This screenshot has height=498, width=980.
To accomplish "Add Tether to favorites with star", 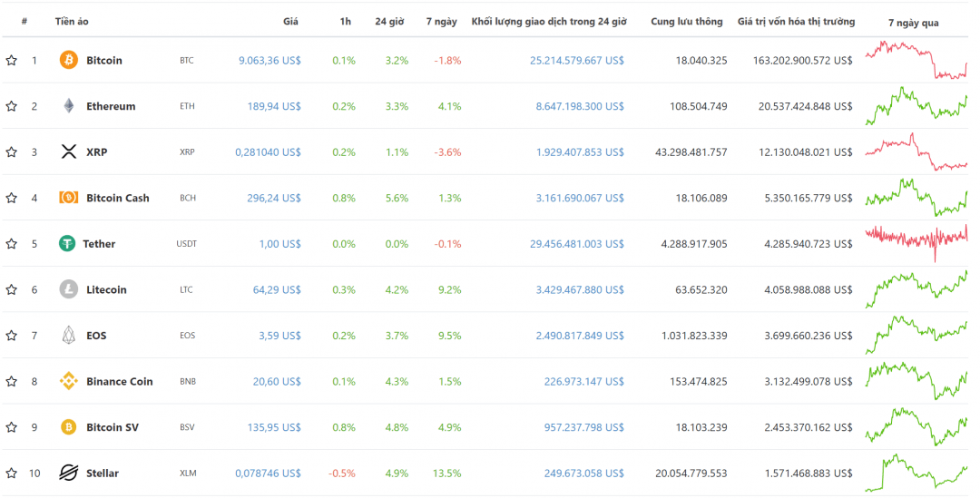I will pos(11,243).
